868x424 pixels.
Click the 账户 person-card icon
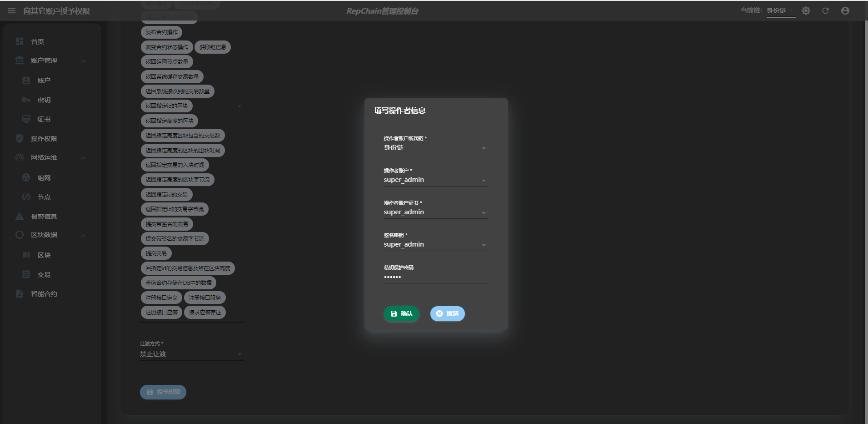click(26, 81)
